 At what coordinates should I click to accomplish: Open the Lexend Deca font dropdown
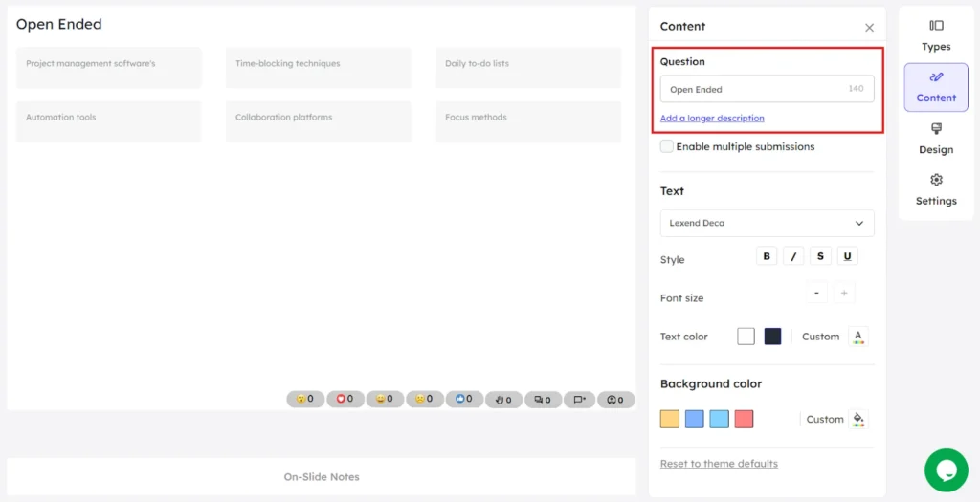click(x=767, y=223)
